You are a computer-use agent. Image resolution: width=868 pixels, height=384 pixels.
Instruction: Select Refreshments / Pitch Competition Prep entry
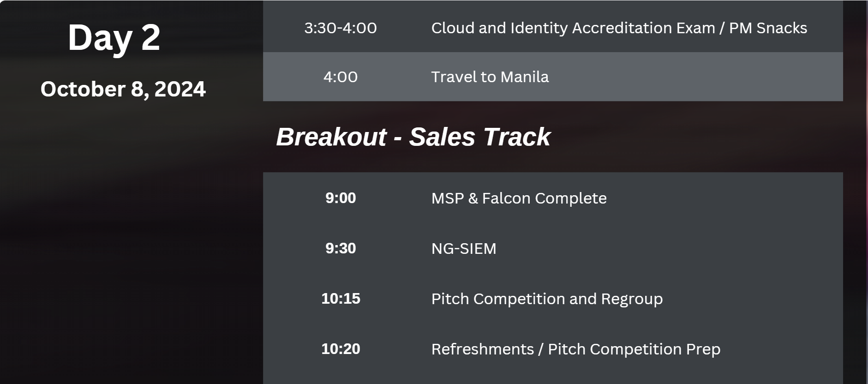tap(575, 349)
